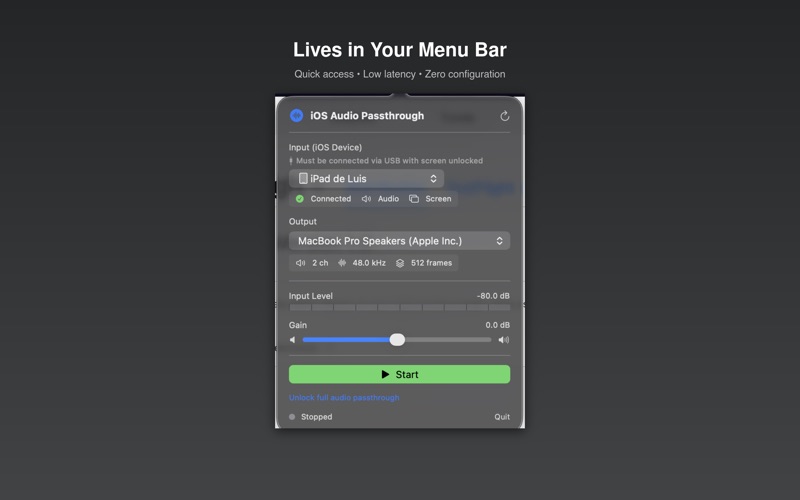Click the Quick access tagline text
The image size is (800, 500).
point(323,74)
